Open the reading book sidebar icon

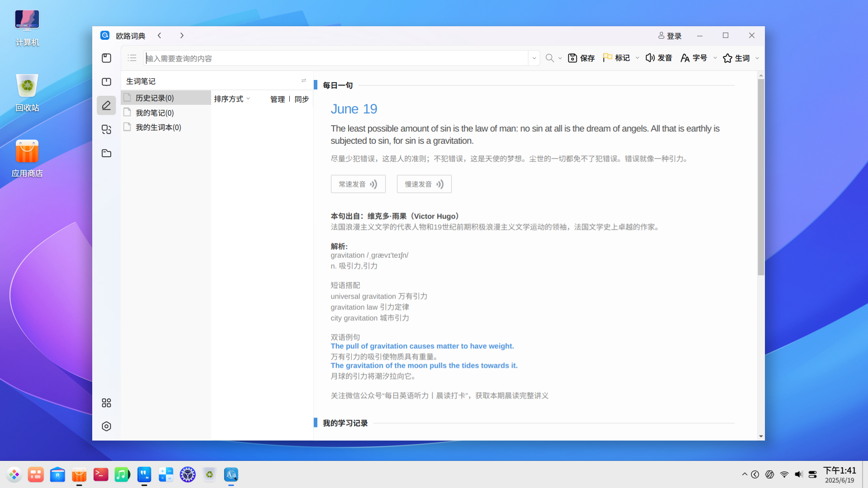point(106,82)
